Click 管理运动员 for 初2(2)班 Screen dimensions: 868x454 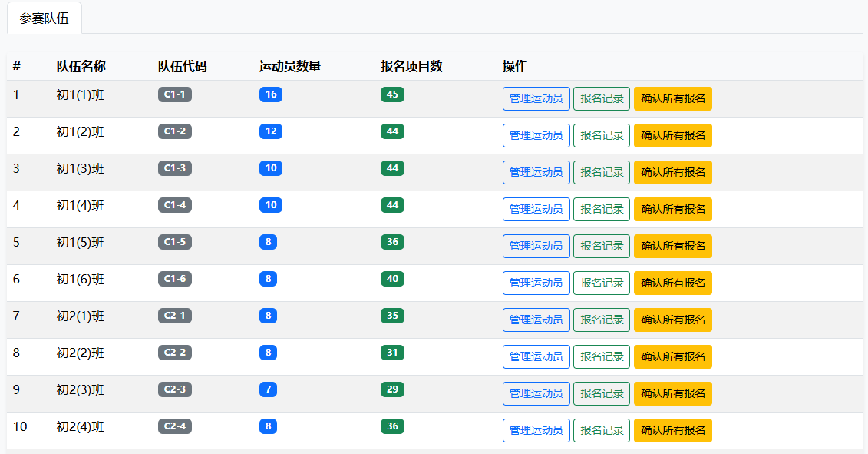[536, 356]
